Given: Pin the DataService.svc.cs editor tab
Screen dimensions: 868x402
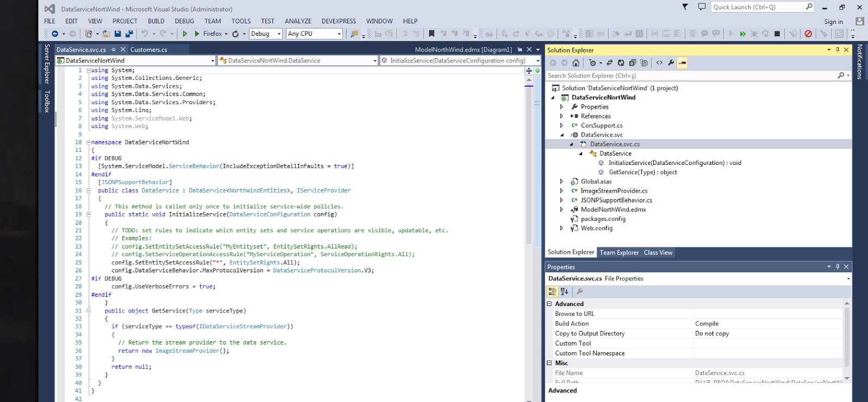Looking at the screenshot, I should pos(113,49).
